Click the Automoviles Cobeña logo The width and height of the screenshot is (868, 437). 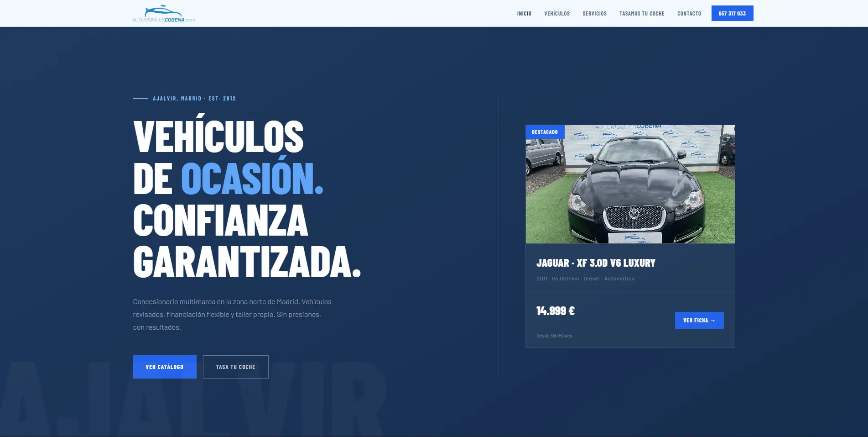pos(163,14)
